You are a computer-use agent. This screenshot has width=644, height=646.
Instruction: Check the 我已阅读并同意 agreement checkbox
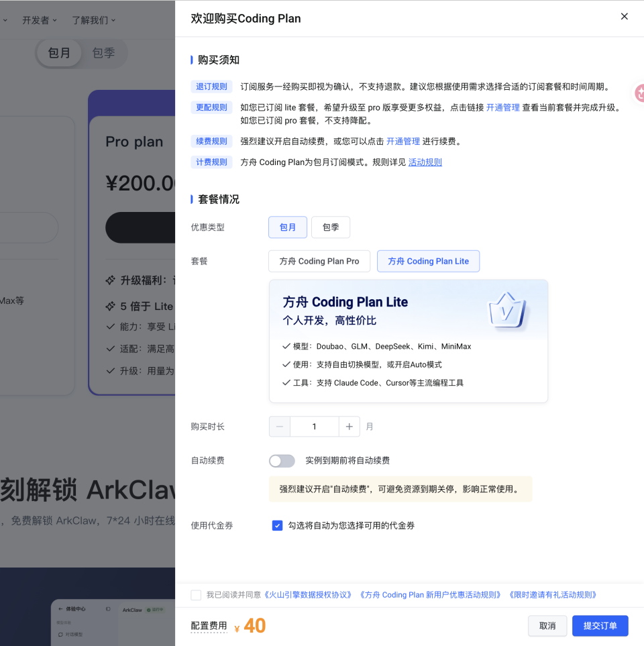coord(196,595)
